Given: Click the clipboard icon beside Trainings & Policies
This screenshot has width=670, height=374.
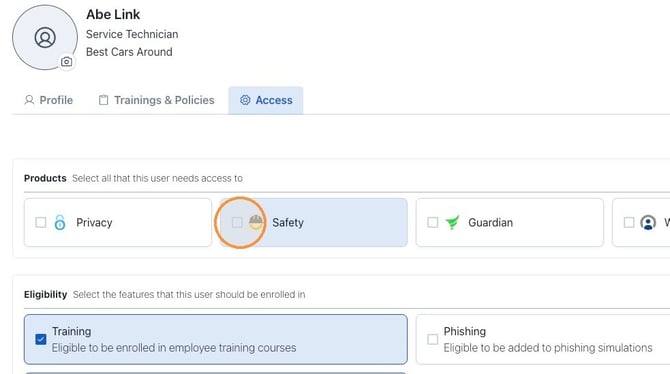Looking at the screenshot, I should [103, 100].
